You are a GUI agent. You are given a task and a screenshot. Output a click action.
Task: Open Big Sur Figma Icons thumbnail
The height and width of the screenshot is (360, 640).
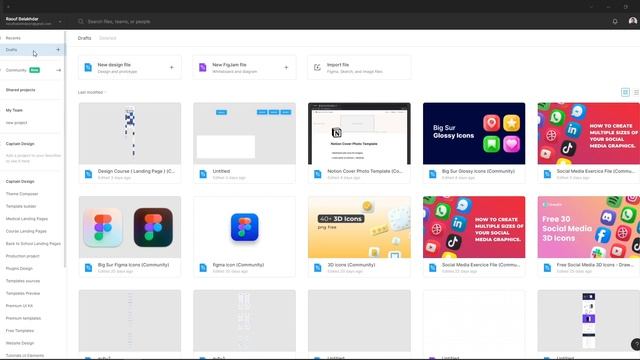tap(130, 227)
